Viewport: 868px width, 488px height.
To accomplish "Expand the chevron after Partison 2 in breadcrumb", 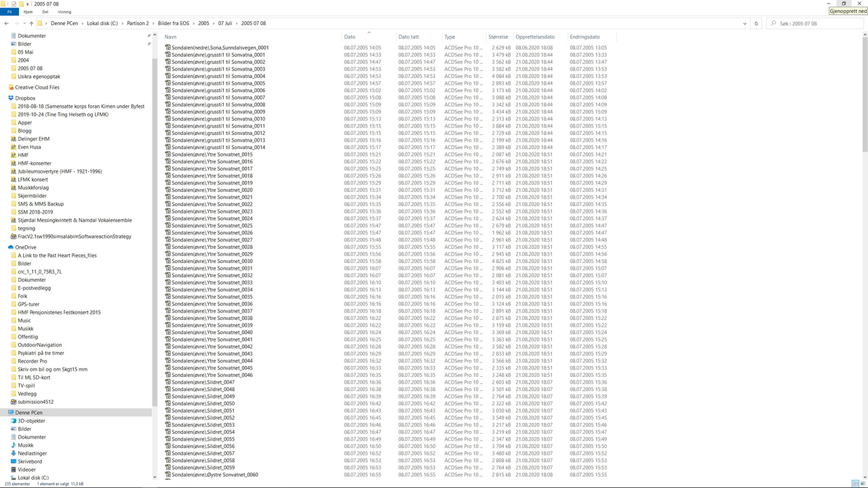I will (153, 23).
